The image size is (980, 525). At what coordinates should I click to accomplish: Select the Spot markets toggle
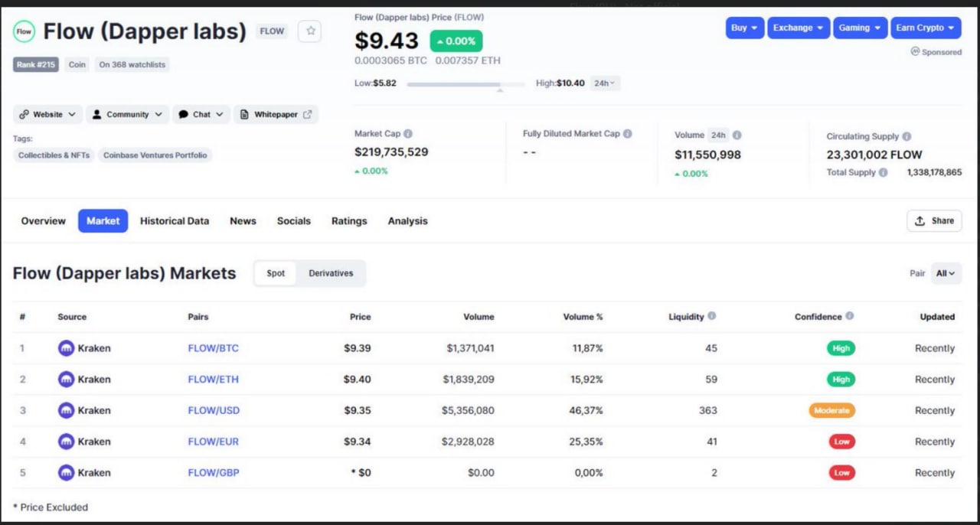click(276, 273)
